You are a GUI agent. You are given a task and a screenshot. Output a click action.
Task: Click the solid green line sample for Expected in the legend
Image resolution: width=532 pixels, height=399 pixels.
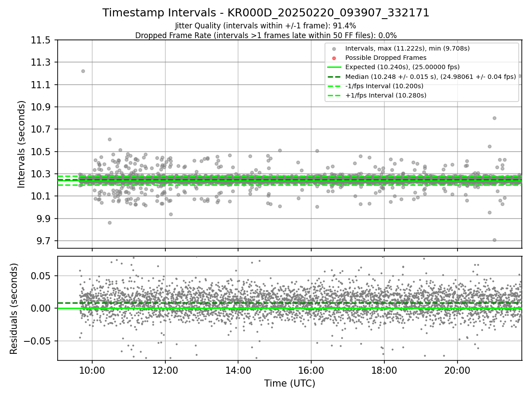pyautogui.click(x=334, y=67)
